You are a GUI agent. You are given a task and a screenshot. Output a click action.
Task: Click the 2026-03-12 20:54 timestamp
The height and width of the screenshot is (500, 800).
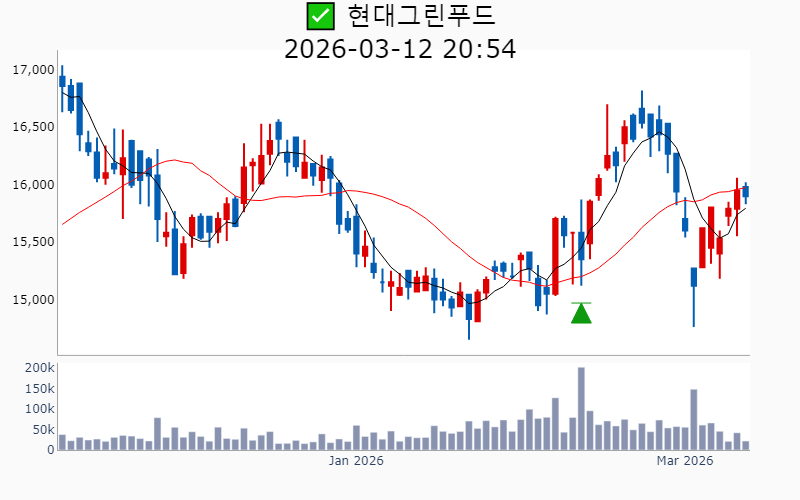coord(400,48)
